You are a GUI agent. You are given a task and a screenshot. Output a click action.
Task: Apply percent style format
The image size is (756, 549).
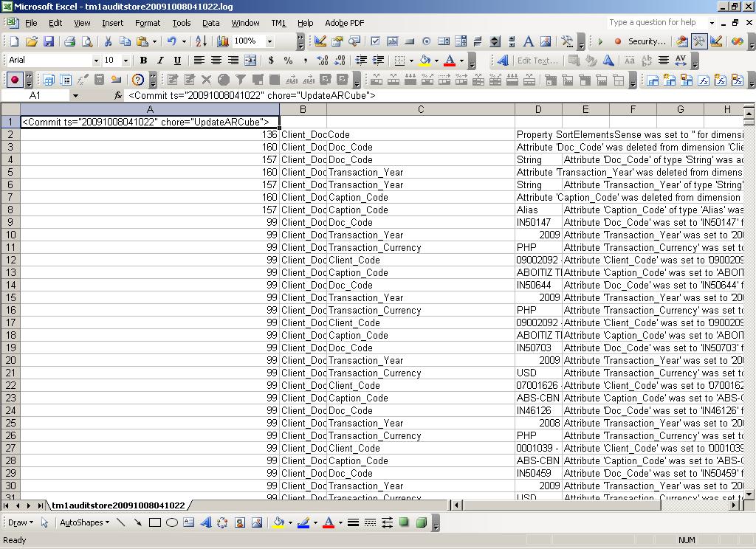(x=288, y=61)
